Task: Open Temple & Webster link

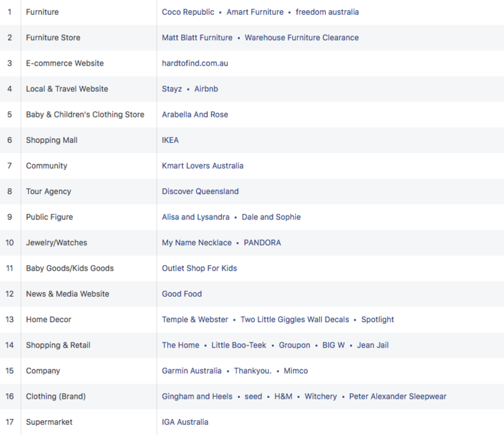Action: [195, 320]
